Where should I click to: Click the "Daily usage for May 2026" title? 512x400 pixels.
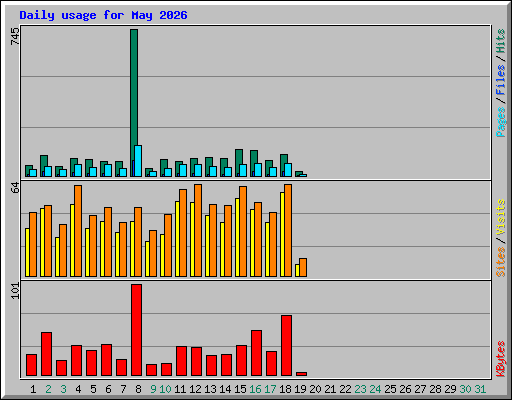pos(103,15)
